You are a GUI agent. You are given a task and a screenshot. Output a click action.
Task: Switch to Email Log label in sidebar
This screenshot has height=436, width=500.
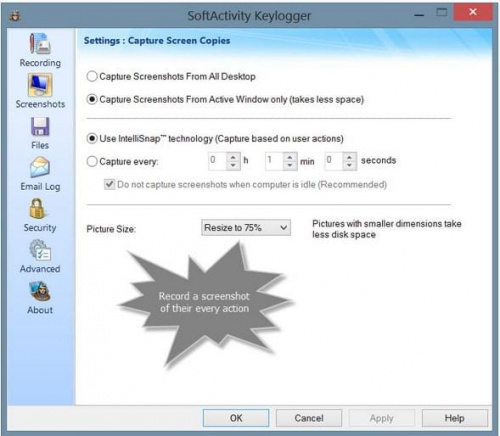coord(40,187)
